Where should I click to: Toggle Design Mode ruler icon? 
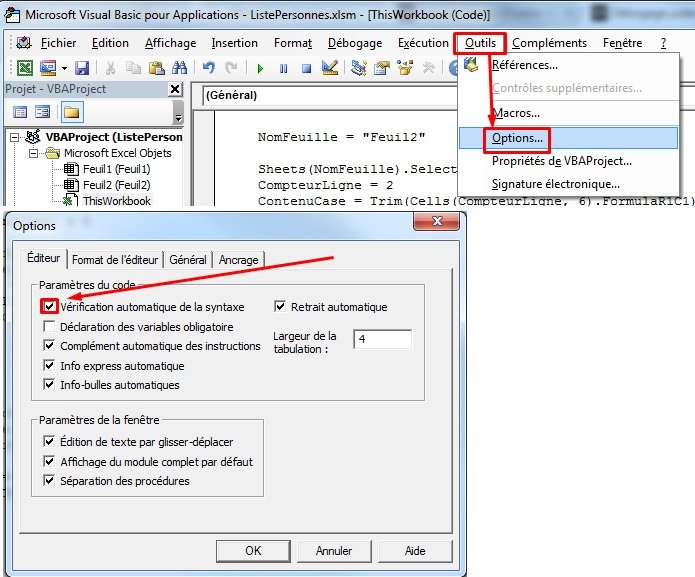(330, 67)
